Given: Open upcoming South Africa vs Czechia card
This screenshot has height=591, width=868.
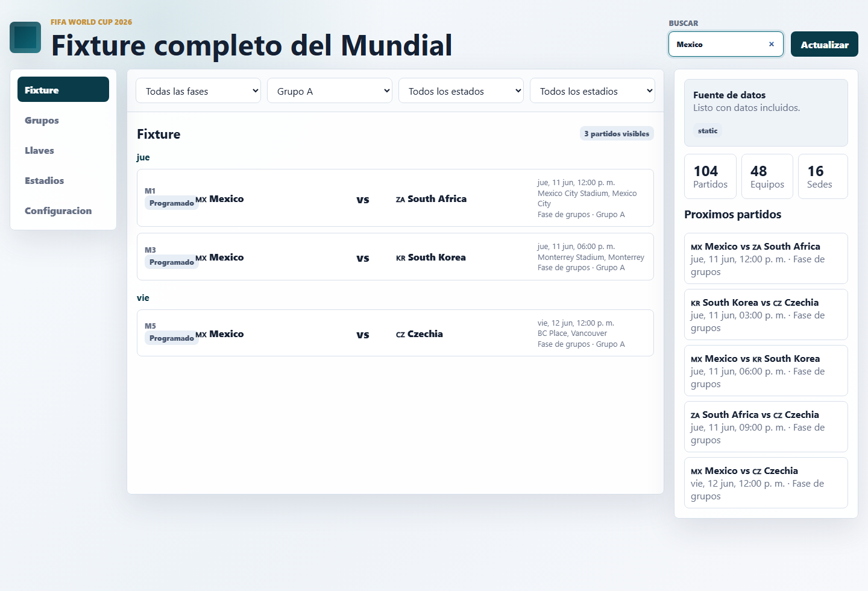Looking at the screenshot, I should tap(766, 427).
